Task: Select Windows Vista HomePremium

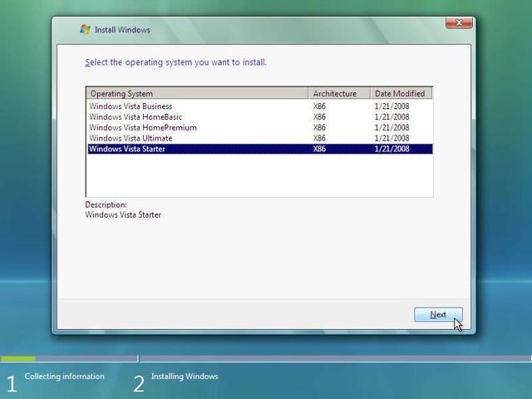Action: (143, 127)
